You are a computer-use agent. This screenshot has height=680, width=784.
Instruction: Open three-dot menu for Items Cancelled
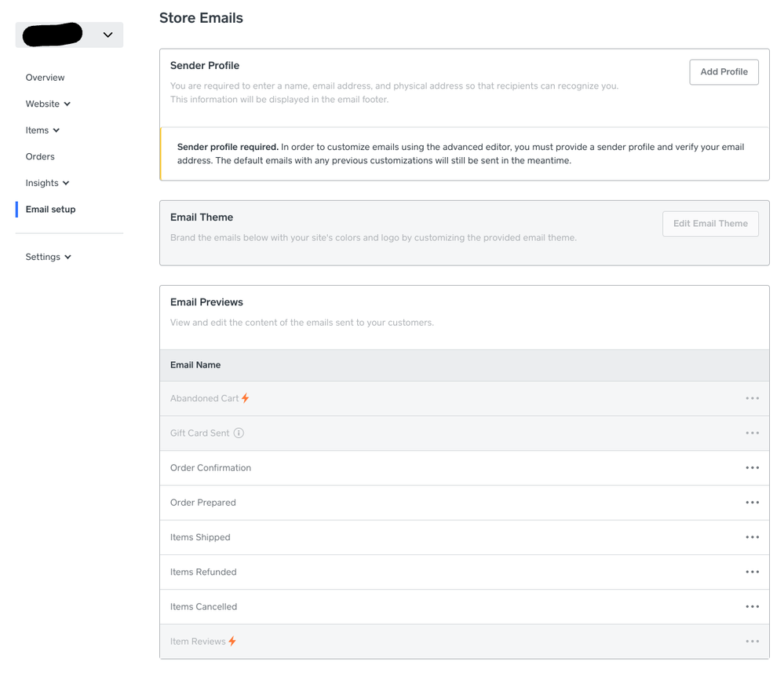752,606
